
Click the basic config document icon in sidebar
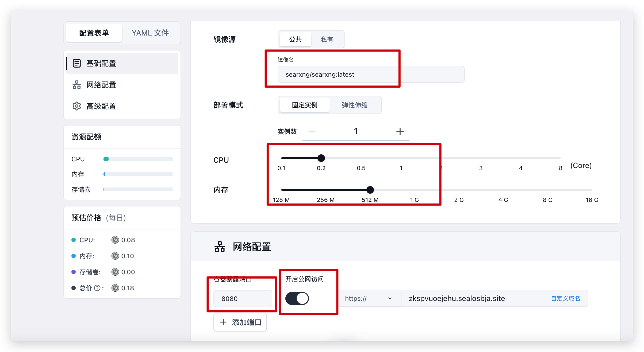coord(77,63)
